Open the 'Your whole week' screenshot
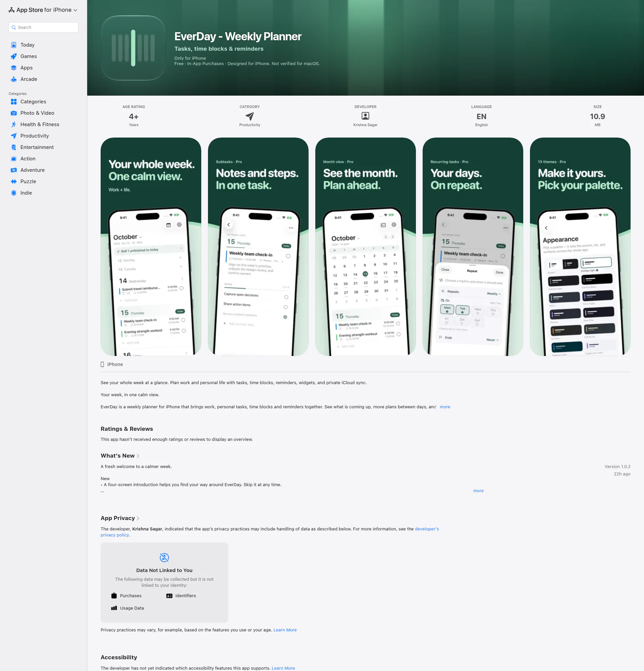The height and width of the screenshot is (671, 644). point(151,247)
